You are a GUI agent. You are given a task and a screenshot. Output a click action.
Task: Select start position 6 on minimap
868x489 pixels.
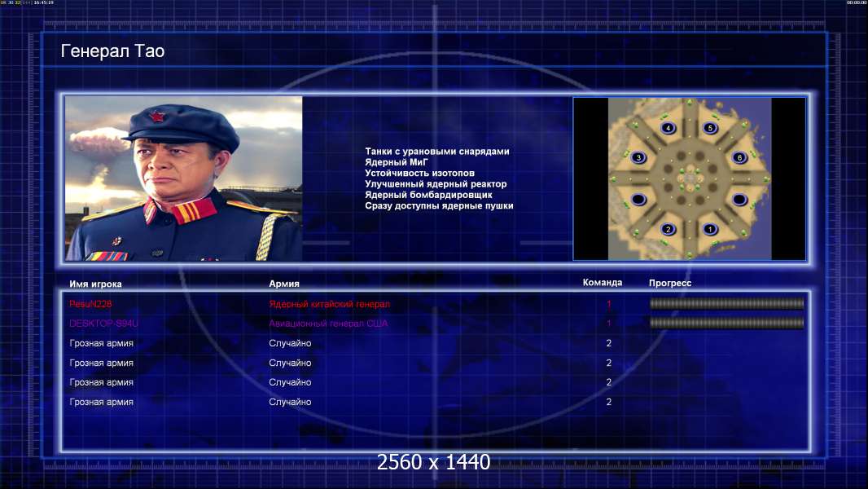point(739,158)
